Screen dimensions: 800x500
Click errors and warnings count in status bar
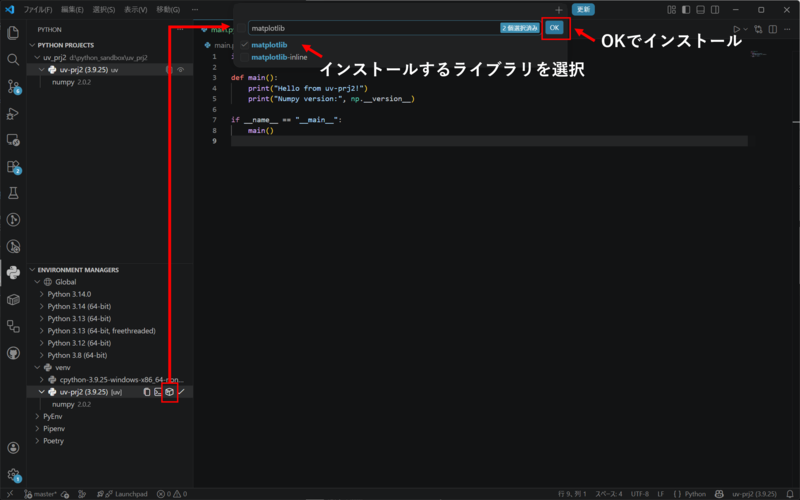point(172,494)
